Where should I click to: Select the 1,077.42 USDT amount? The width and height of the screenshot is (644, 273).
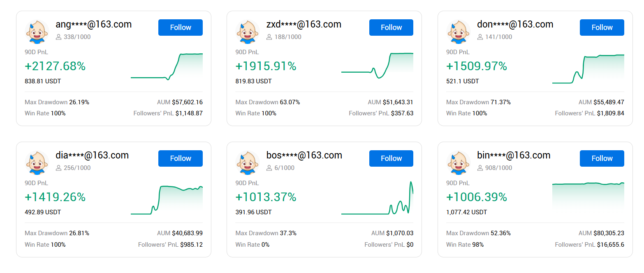(x=467, y=212)
